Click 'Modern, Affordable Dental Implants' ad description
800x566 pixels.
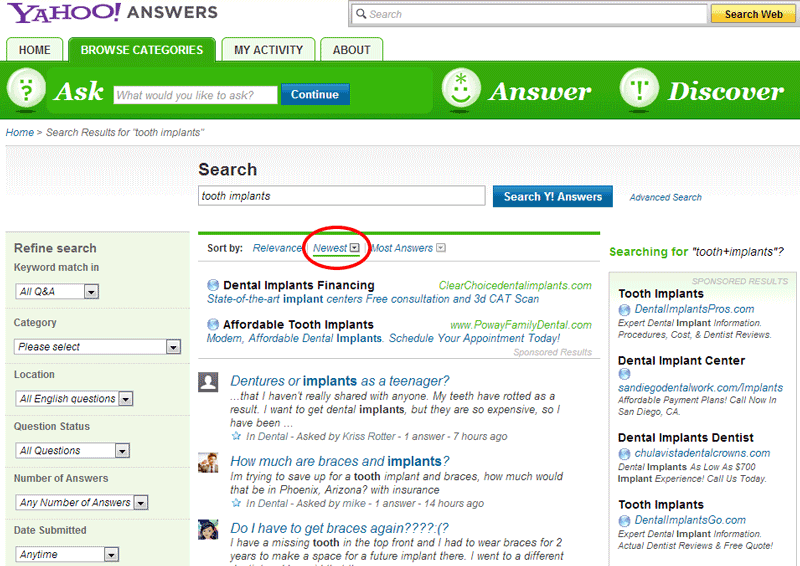coord(383,338)
